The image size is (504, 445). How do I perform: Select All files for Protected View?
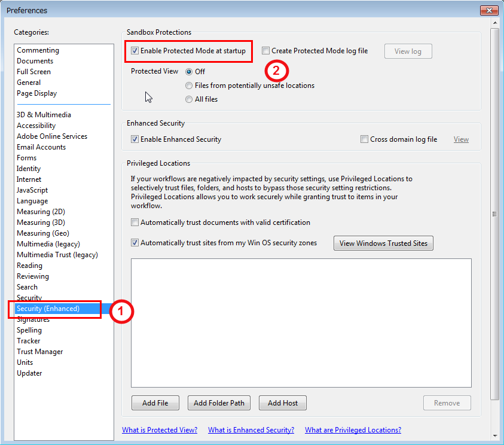(189, 99)
